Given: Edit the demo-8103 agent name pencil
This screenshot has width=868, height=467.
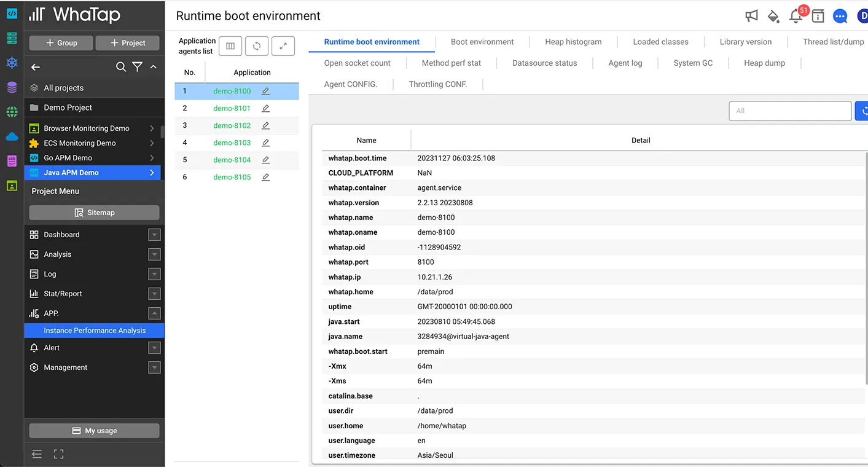Looking at the screenshot, I should click(x=265, y=143).
